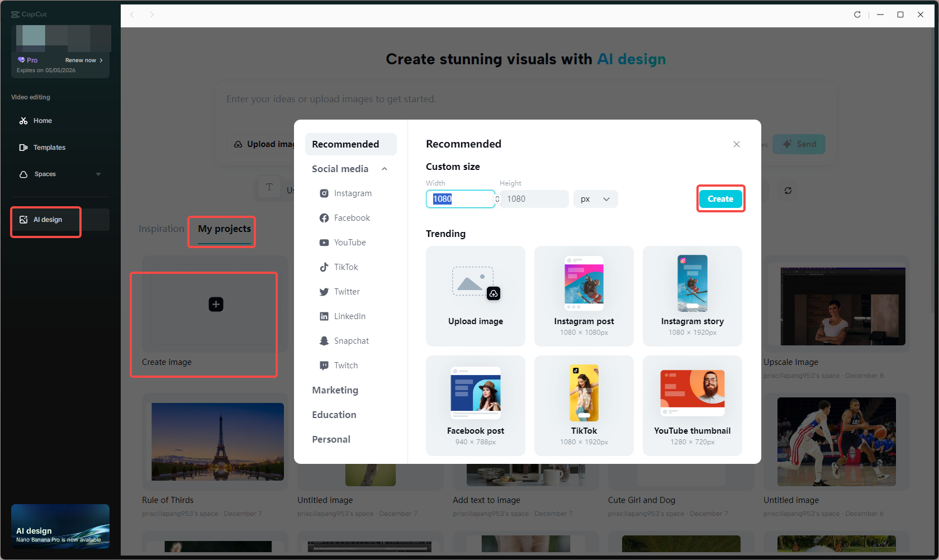
Task: Select the LinkedIn platform icon
Action: pos(324,316)
